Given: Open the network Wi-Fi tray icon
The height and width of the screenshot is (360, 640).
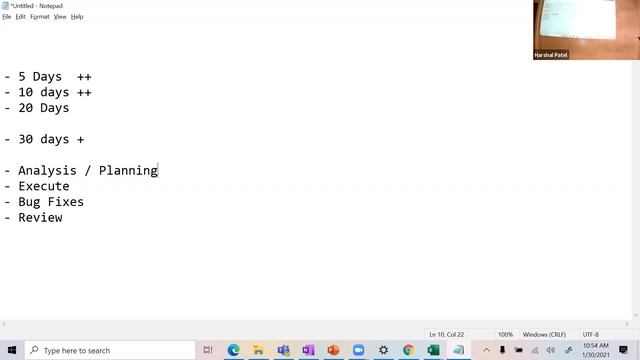Looking at the screenshot, I should pos(535,350).
